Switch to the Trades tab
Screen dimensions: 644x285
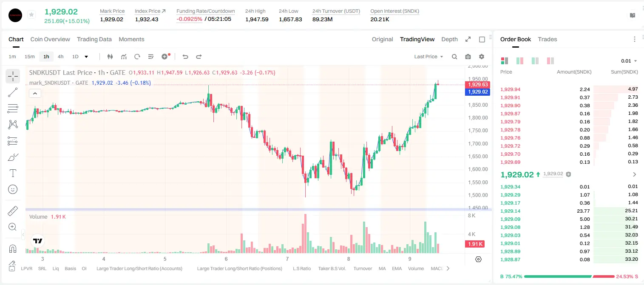(x=547, y=39)
